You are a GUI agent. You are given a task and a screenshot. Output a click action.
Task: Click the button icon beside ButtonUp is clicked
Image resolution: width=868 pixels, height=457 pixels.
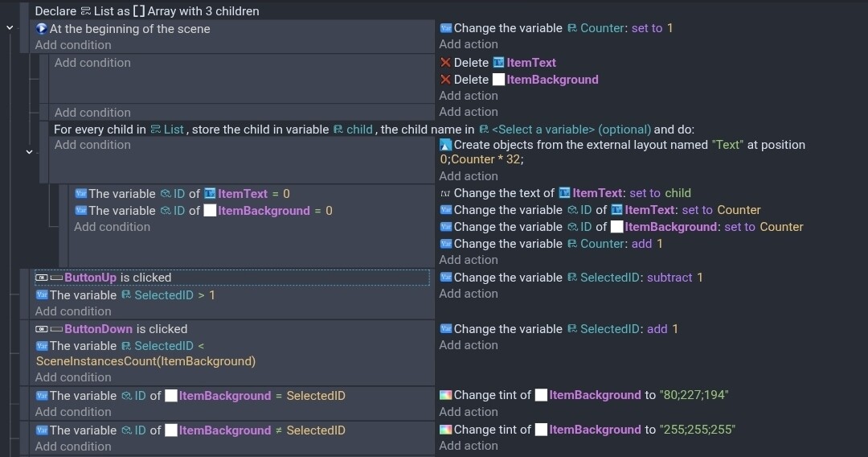click(x=42, y=278)
